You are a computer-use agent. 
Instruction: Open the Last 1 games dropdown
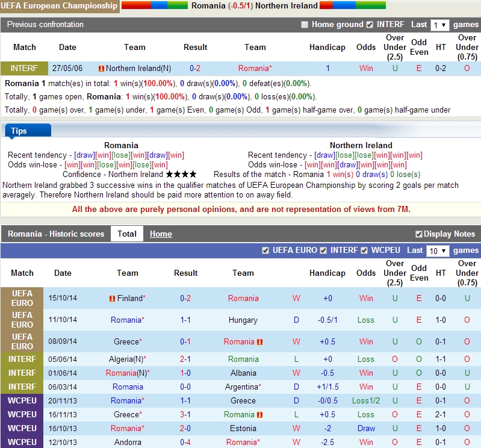tap(439, 25)
